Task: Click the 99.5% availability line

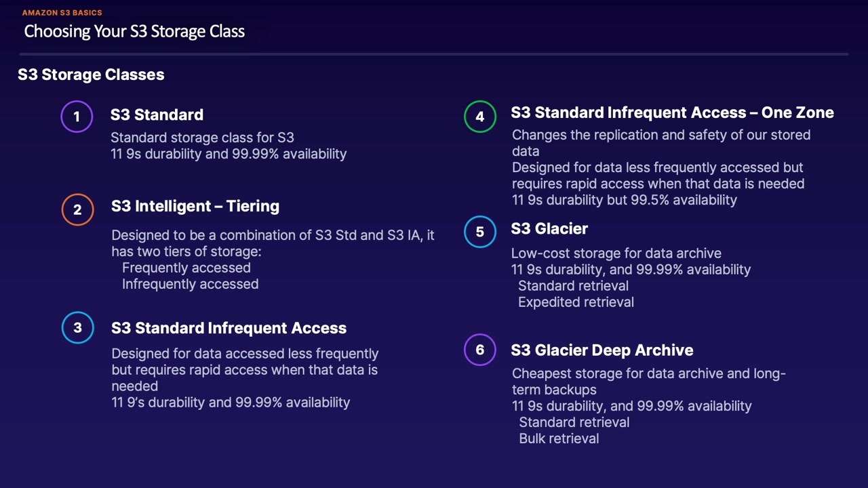Action: tap(624, 200)
